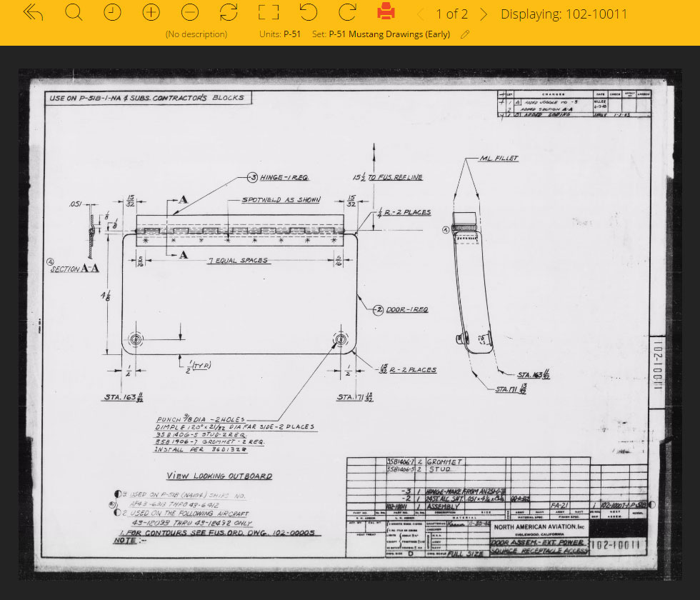Refresh the drawing view
The image size is (700, 600).
tap(229, 13)
